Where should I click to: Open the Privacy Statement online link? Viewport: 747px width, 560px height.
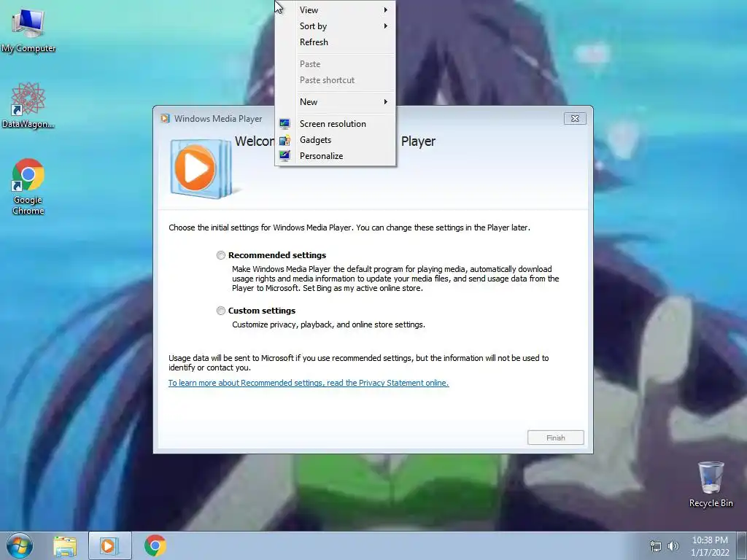click(309, 383)
